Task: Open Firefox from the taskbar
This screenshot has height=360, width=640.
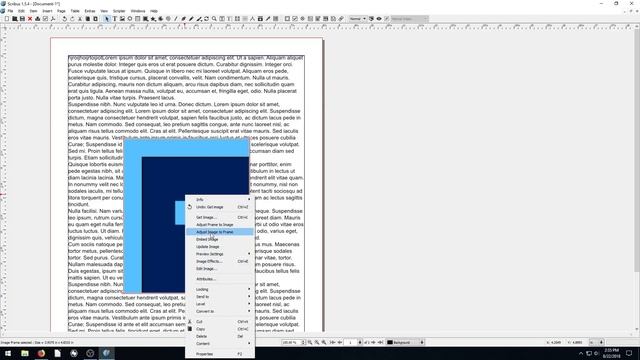Action: click(x=41, y=353)
